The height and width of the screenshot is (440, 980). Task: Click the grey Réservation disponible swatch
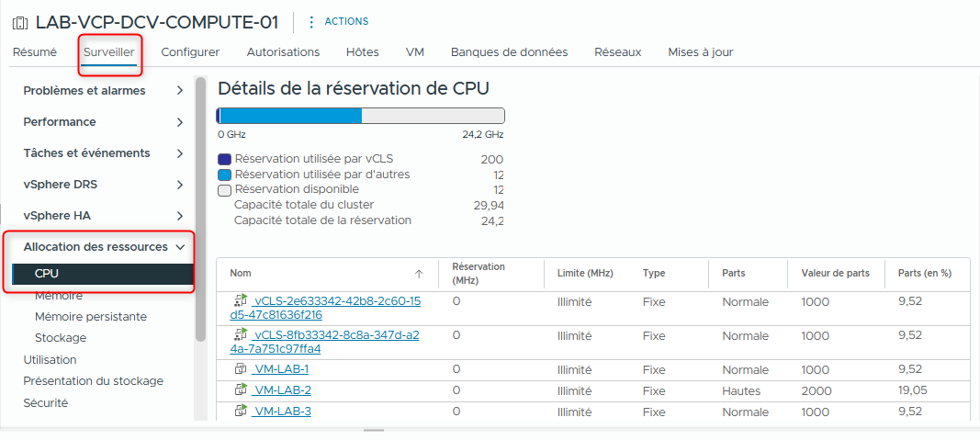tap(224, 190)
